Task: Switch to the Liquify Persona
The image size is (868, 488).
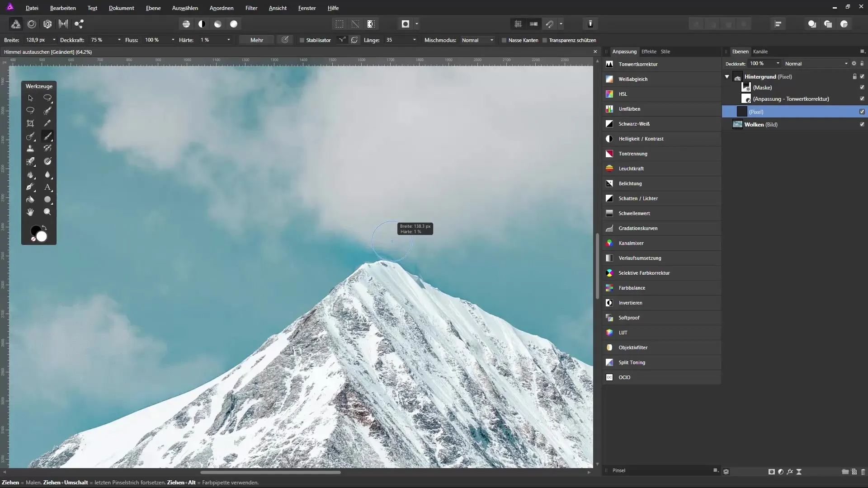Action: (x=32, y=24)
